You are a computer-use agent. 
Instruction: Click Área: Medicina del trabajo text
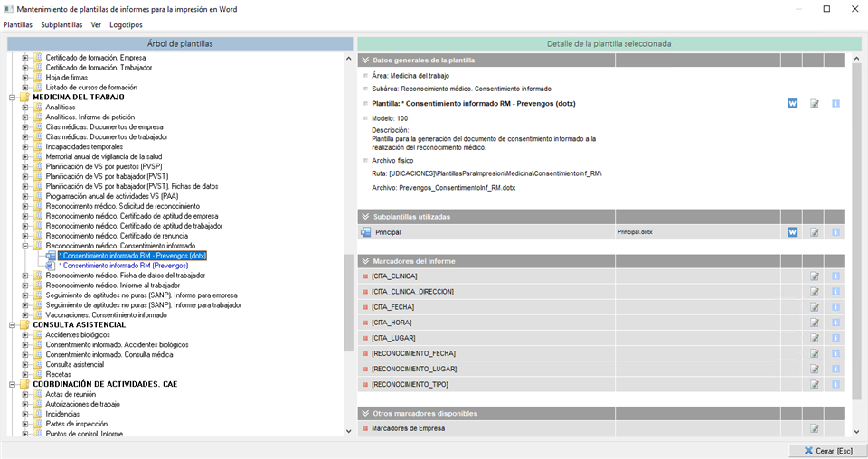410,76
